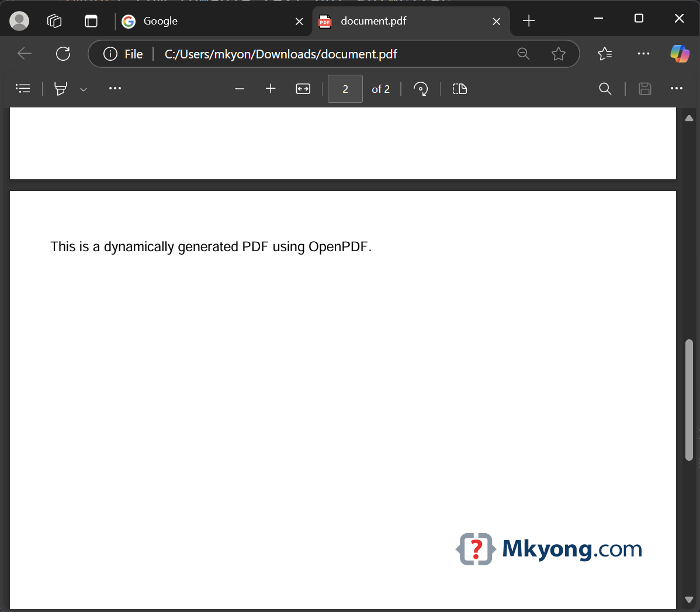Reload the current page
Screen dimensions: 700x612
63,53
